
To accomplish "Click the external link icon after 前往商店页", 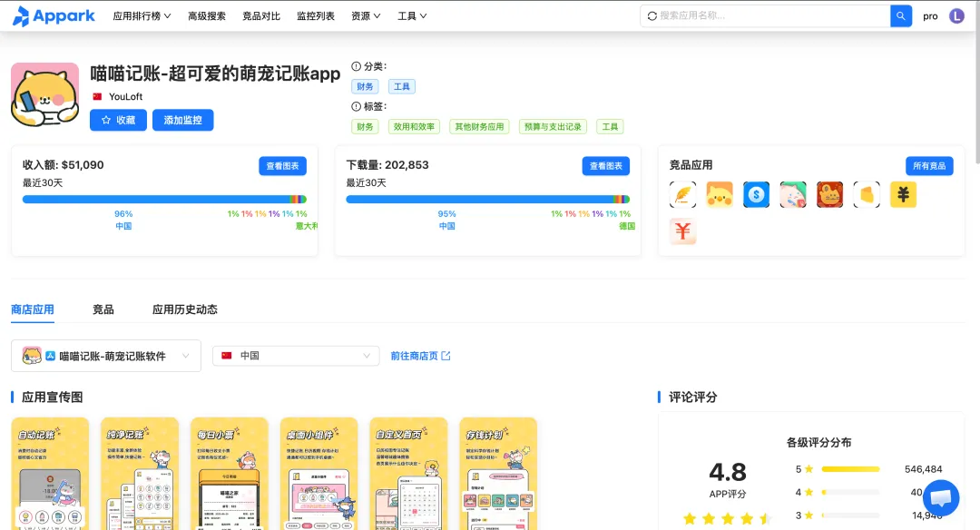I will (x=446, y=356).
